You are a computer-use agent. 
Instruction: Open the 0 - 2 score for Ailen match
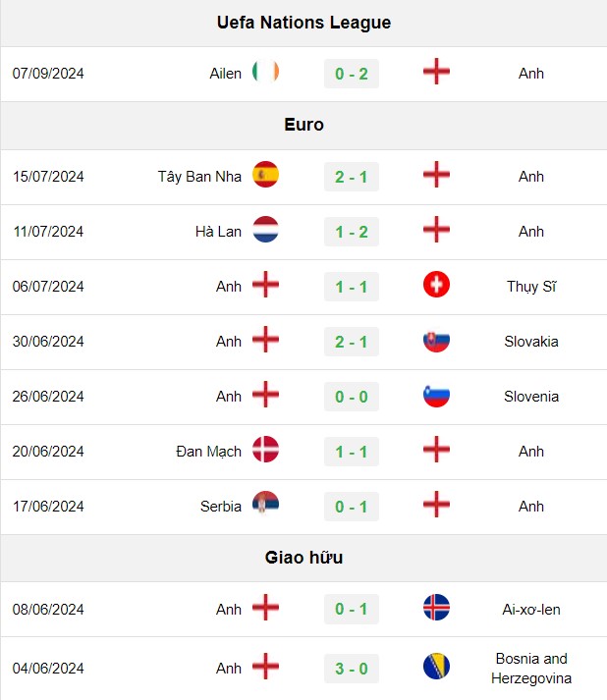[x=352, y=74]
